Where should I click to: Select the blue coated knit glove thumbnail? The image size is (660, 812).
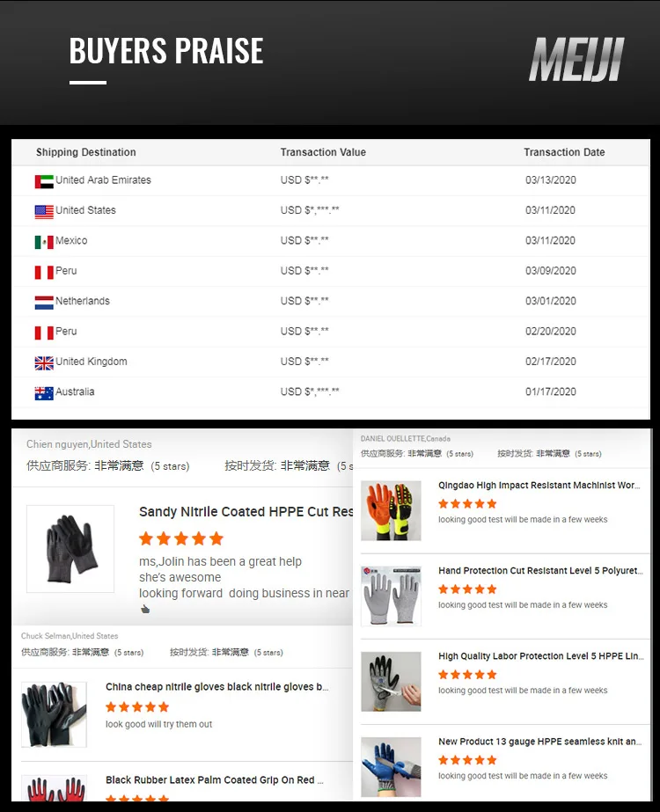(x=391, y=767)
